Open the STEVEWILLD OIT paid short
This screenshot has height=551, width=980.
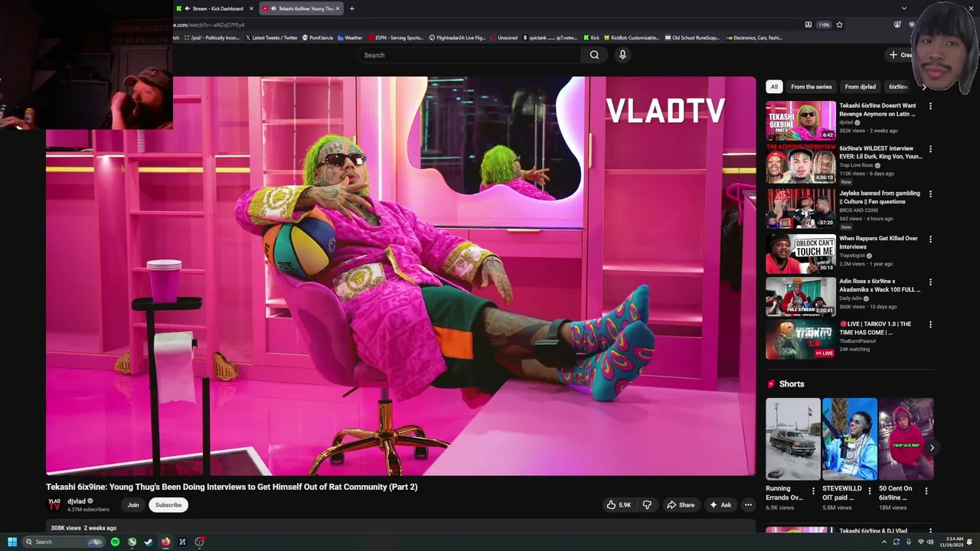click(849, 439)
